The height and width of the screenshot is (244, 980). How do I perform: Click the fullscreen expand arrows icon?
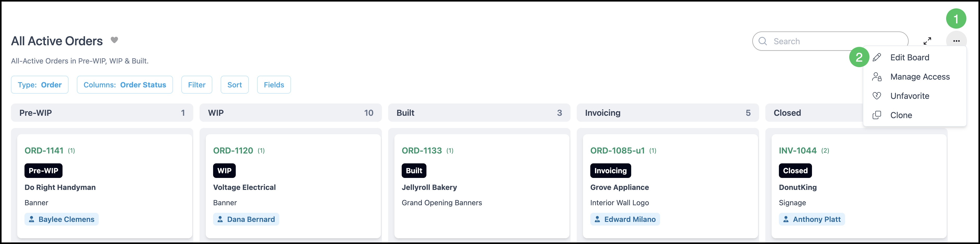pyautogui.click(x=927, y=41)
